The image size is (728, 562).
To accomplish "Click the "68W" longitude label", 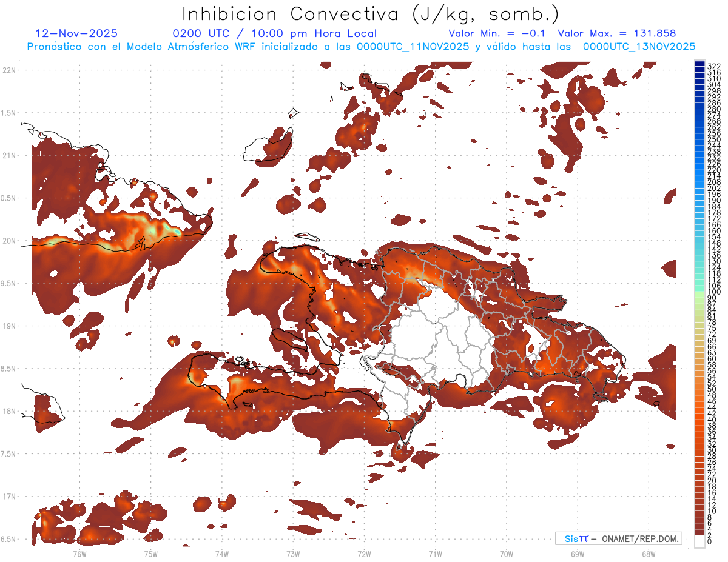I will [648, 554].
